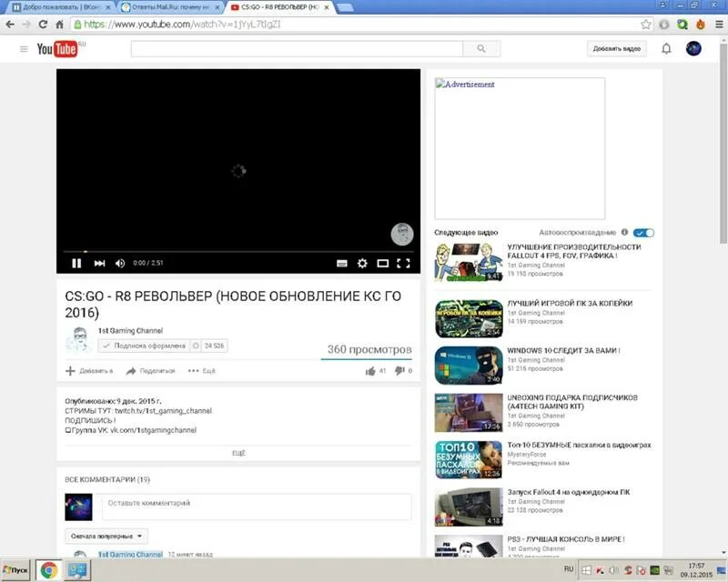Switch to the ВКонтакте browser tab
This screenshot has height=582, width=728.
[62, 7]
